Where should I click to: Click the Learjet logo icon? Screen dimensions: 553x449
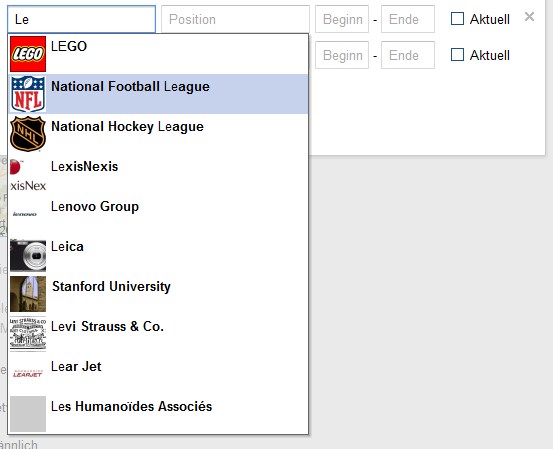28,374
